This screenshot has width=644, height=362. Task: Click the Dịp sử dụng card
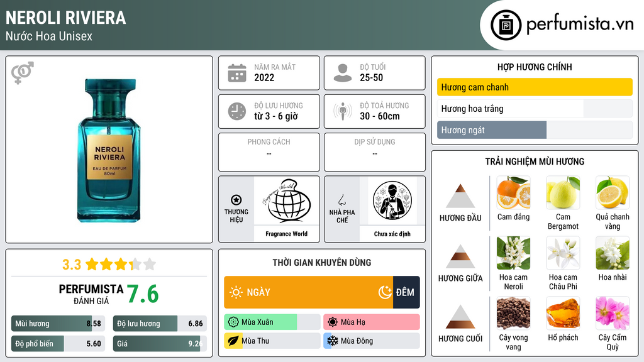tap(375, 152)
